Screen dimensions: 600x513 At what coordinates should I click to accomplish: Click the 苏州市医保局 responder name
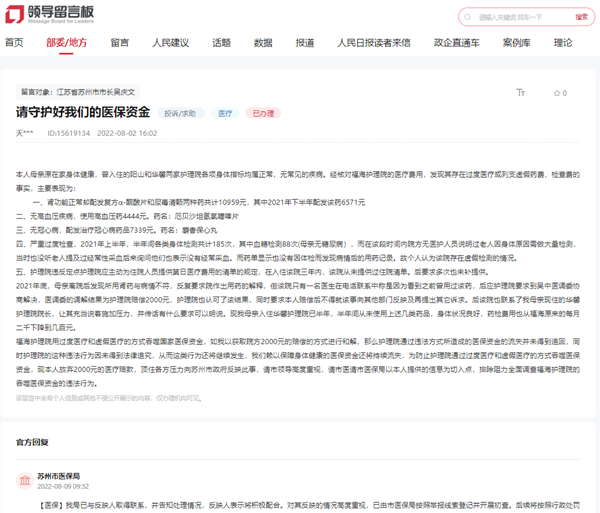(x=59, y=476)
